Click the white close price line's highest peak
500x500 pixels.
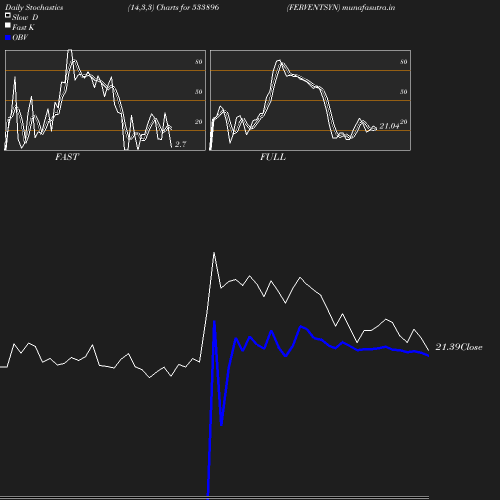point(214,253)
